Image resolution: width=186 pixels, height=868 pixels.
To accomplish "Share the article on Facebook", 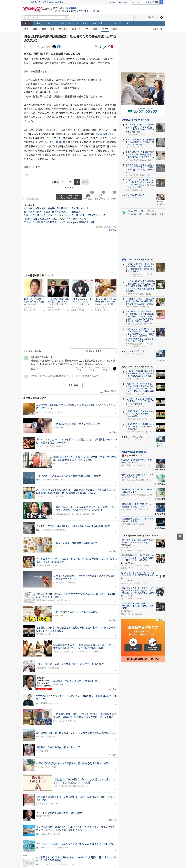I will click(59, 47).
